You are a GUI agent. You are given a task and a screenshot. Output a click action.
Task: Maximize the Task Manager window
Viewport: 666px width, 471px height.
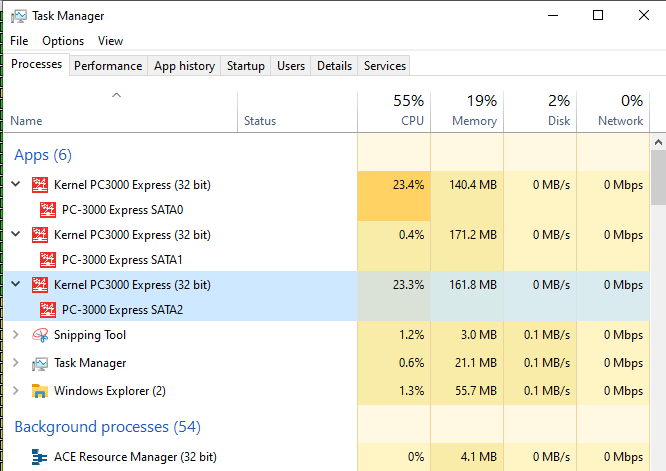(x=598, y=16)
